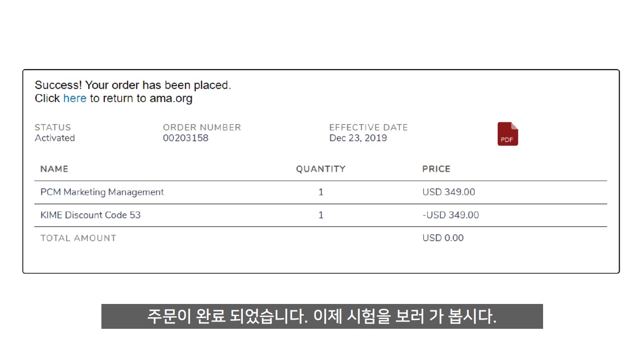The image size is (644, 359).
Task: Download the order PDF icon
Action: [507, 134]
